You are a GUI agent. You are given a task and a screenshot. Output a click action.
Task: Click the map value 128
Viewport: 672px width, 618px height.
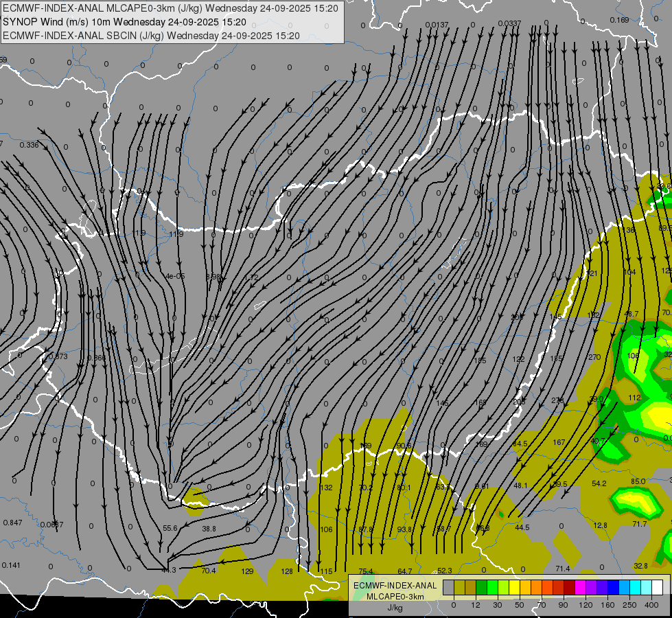[287, 571]
